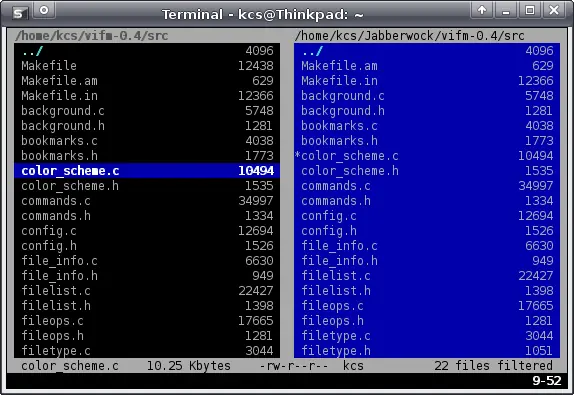The image size is (574, 395).
Task: Click the Terminal window title text
Action: (263, 15)
